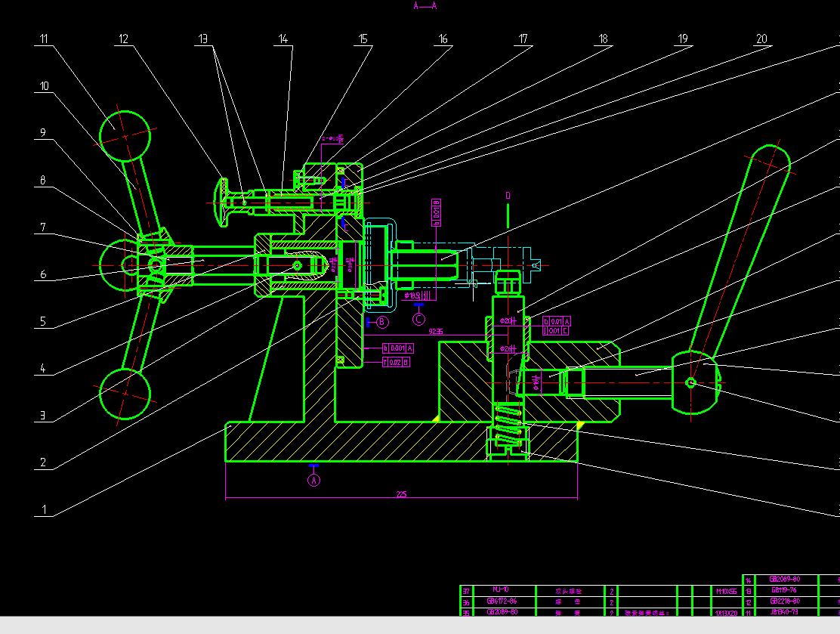Select part balloon number 2
Image resolution: width=840 pixels, height=634 pixels.
click(43, 462)
